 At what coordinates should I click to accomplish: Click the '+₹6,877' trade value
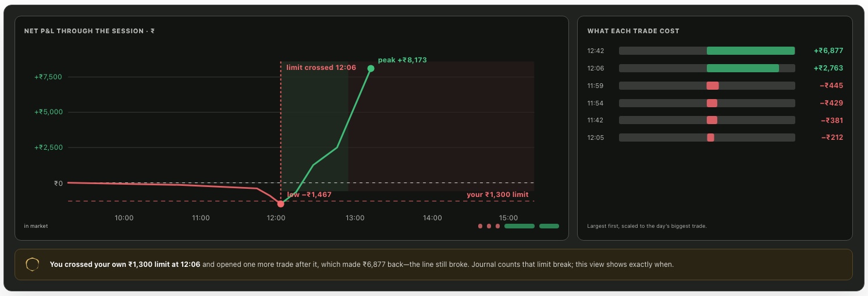pyautogui.click(x=828, y=51)
